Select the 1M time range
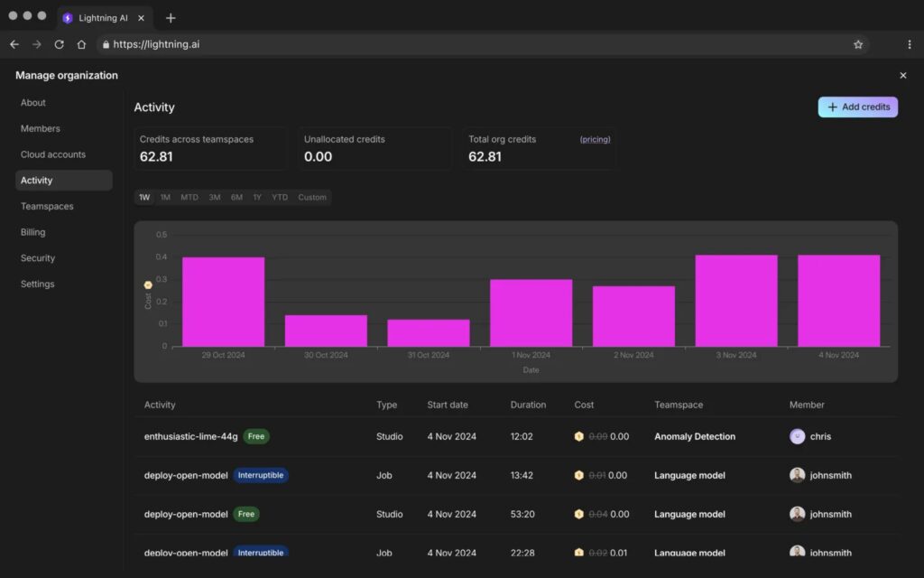Image resolution: width=924 pixels, height=578 pixels. point(165,198)
